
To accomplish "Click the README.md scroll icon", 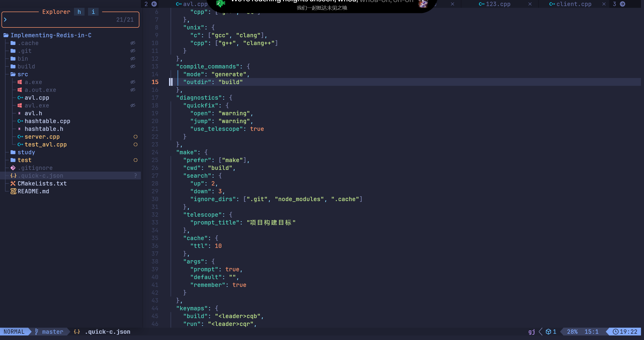I will (13, 191).
